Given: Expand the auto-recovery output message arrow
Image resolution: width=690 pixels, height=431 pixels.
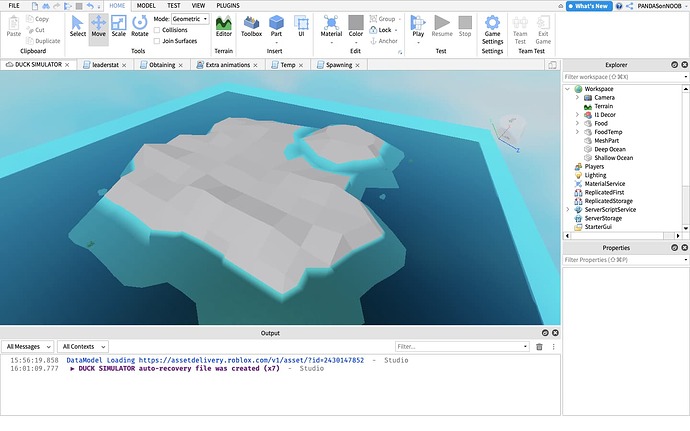Looking at the screenshot, I should [72, 369].
